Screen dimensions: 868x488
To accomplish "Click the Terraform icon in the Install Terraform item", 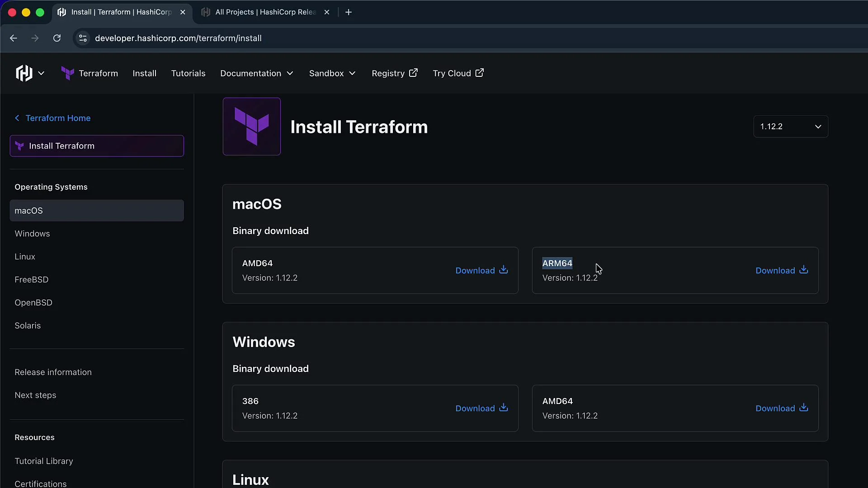I will pos(19,146).
